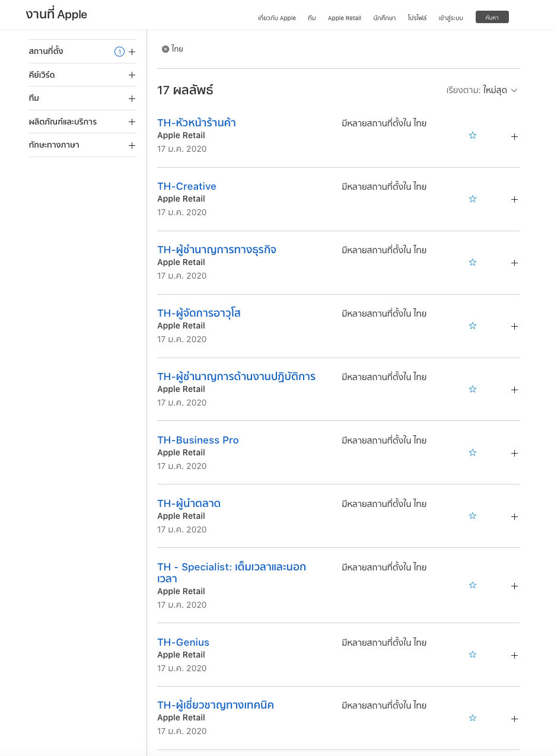Screen dimensions: 554x756
Task: Open the TH-Genius job listing link
Action: point(183,642)
